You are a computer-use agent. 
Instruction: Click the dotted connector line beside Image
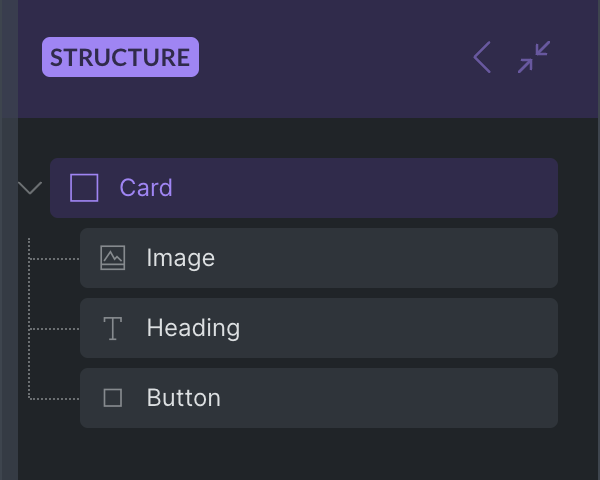(55, 259)
